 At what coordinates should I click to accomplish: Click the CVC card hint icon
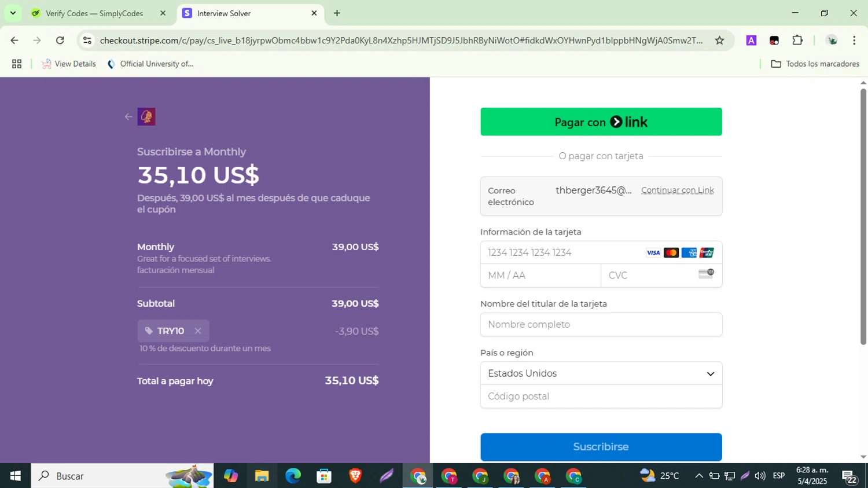click(707, 274)
